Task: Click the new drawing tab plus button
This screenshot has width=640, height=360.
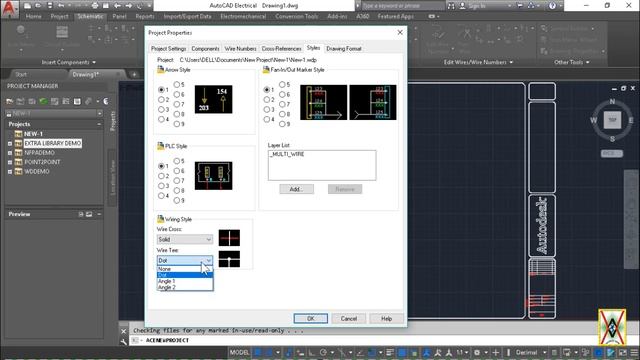Action: [134, 74]
